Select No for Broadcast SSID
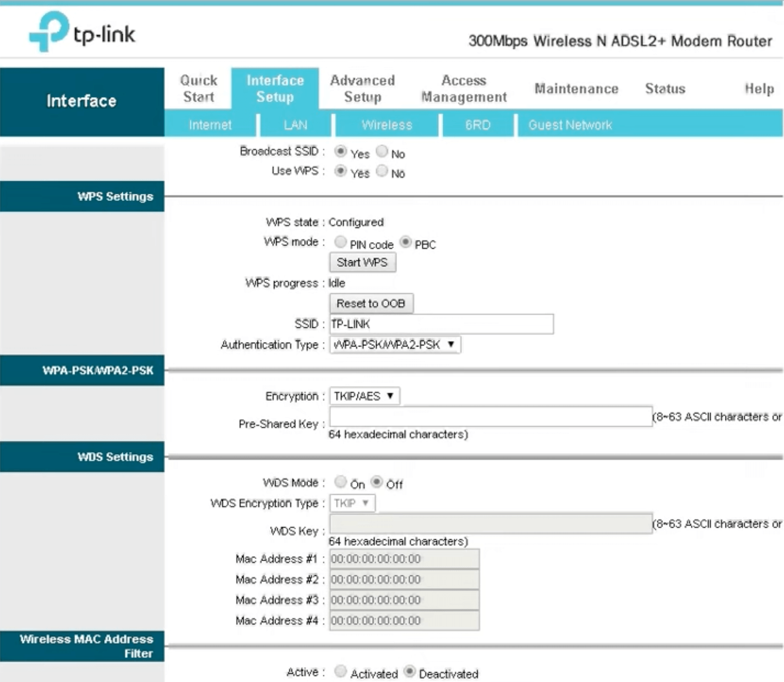This screenshot has width=784, height=682. (x=382, y=152)
